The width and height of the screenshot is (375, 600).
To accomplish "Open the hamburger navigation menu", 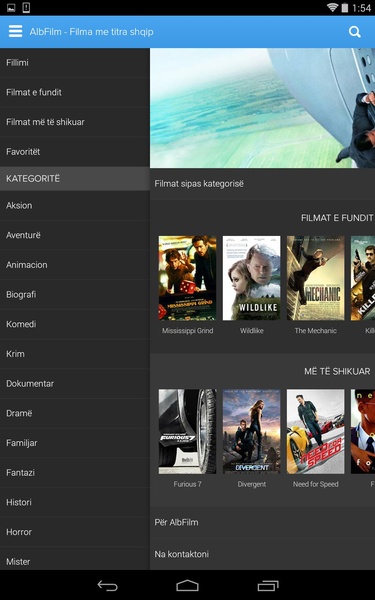I will click(x=15, y=31).
